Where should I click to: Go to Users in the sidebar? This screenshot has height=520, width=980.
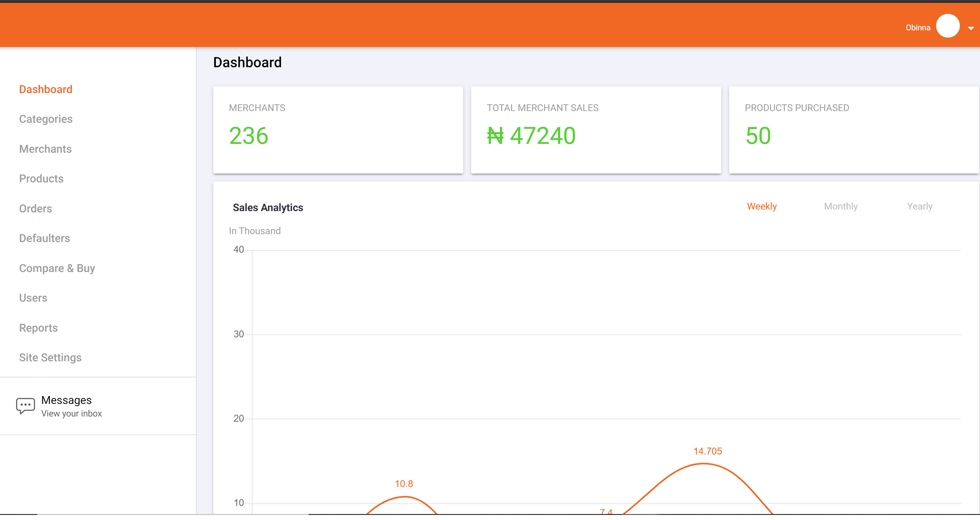click(33, 298)
